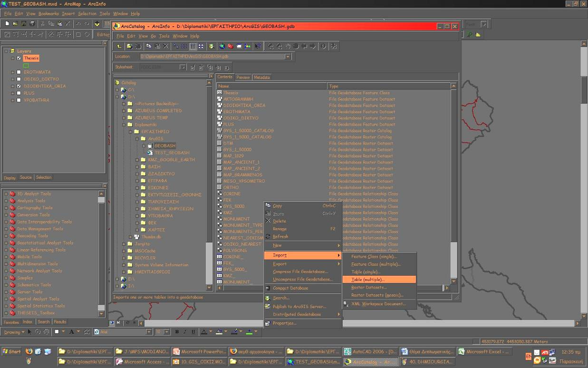This screenshot has width=588, height=368.
Task: Open fill color swatch in Drawing toolbar
Action: coord(218,332)
